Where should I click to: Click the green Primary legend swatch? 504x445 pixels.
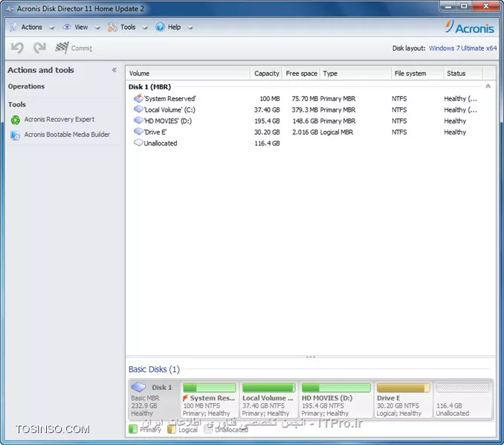[x=133, y=429]
